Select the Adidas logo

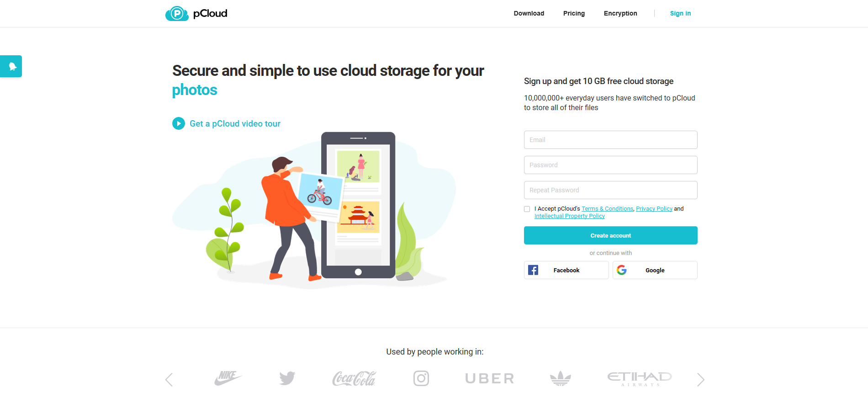(561, 378)
